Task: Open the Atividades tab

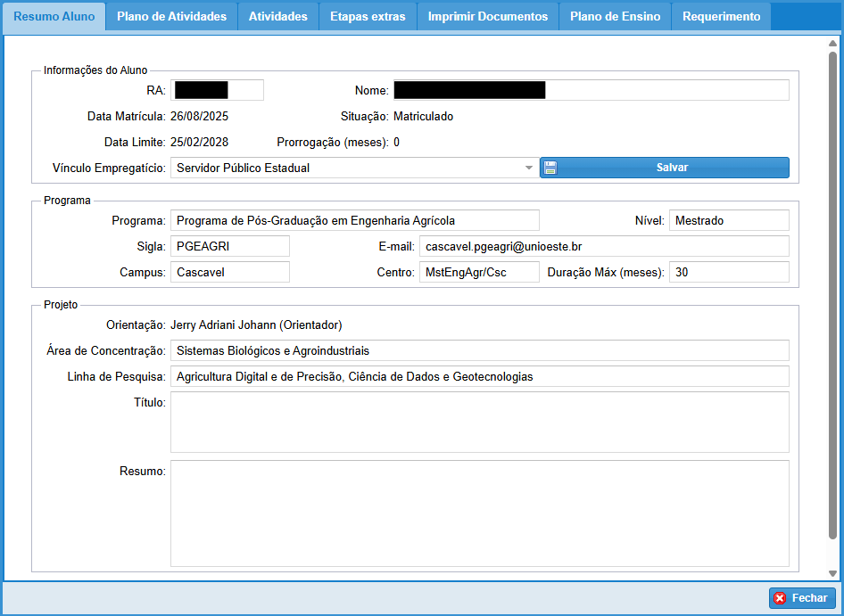Action: (x=277, y=17)
